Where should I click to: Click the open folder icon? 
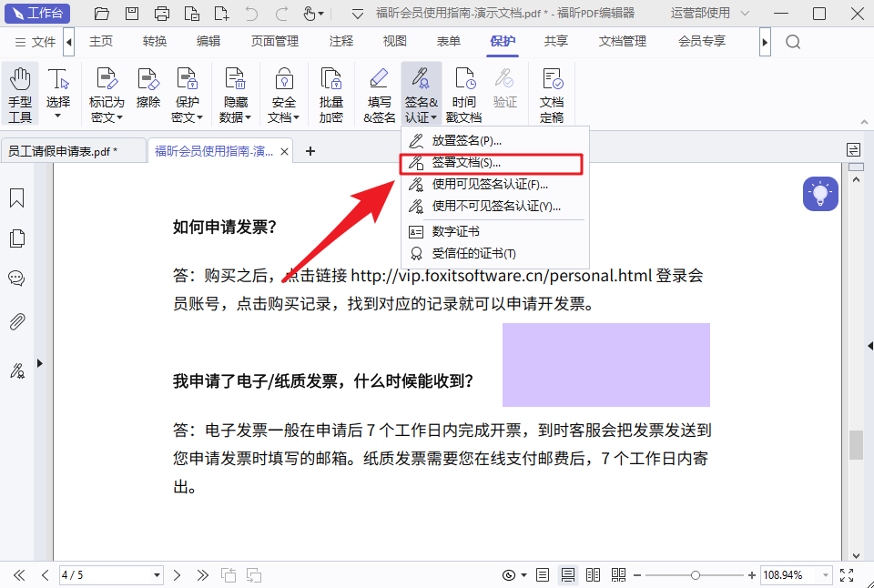(101, 14)
